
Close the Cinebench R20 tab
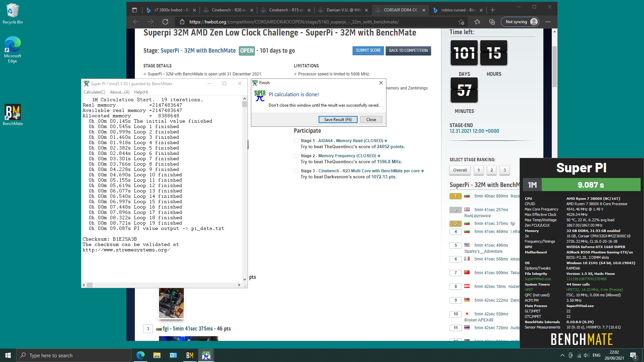[x=252, y=10]
